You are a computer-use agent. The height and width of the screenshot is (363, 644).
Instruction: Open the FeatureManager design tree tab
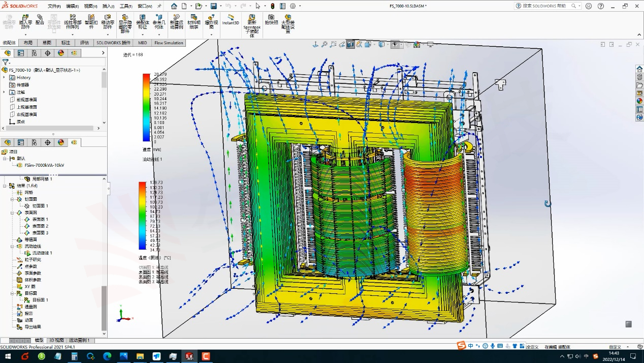click(x=8, y=53)
